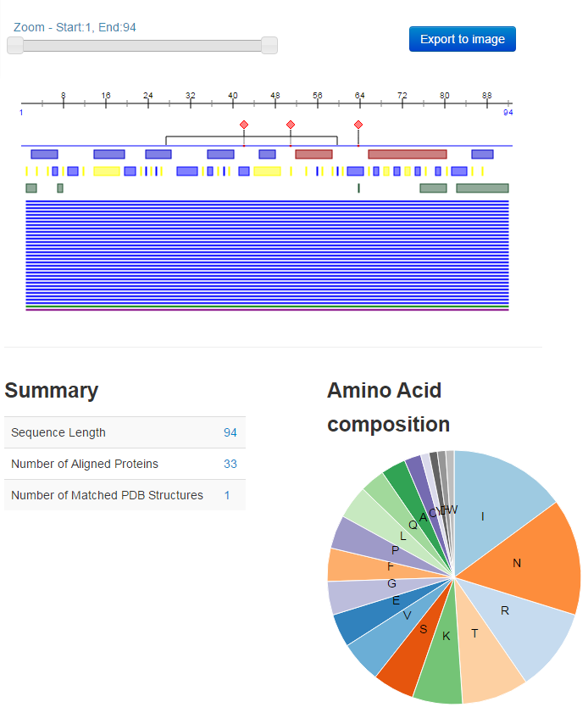Select the rightmost red diamond marker
The width and height of the screenshot is (588, 724).
358,125
